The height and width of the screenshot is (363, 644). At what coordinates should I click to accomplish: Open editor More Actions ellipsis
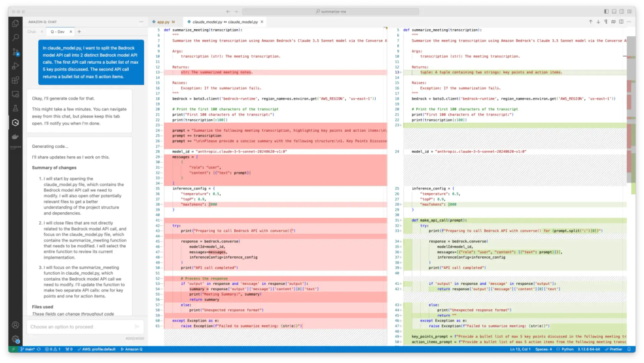tap(629, 22)
